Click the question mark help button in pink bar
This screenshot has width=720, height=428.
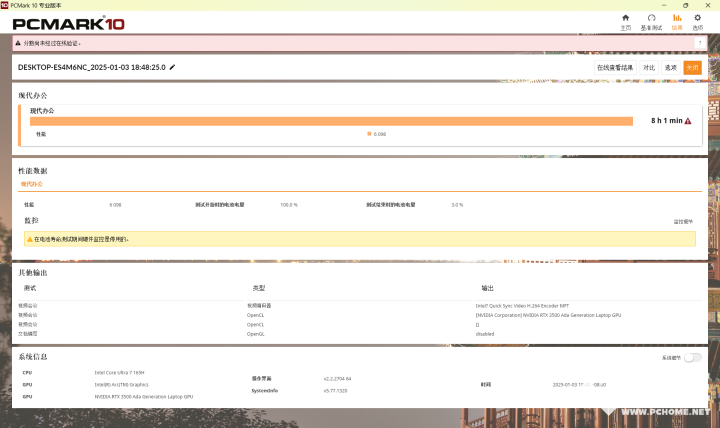click(700, 43)
